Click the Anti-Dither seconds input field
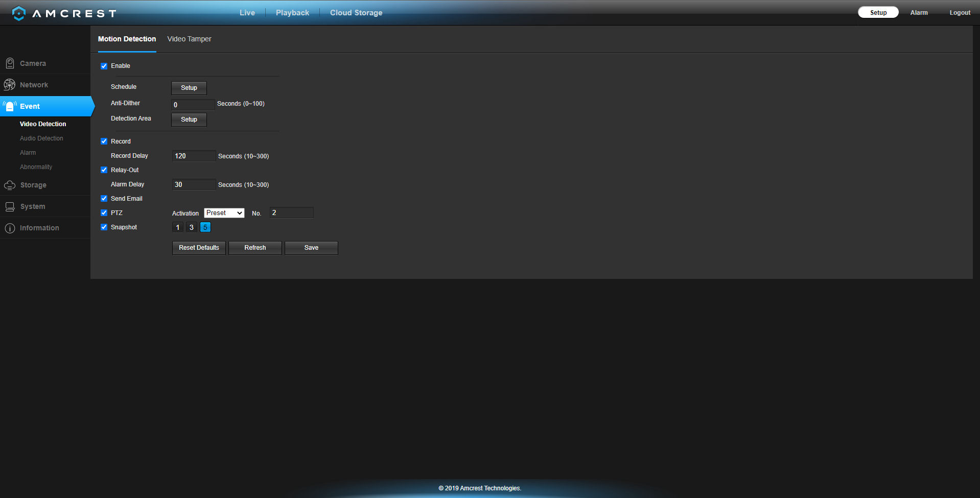Viewport: 980px width, 498px height. coord(193,105)
